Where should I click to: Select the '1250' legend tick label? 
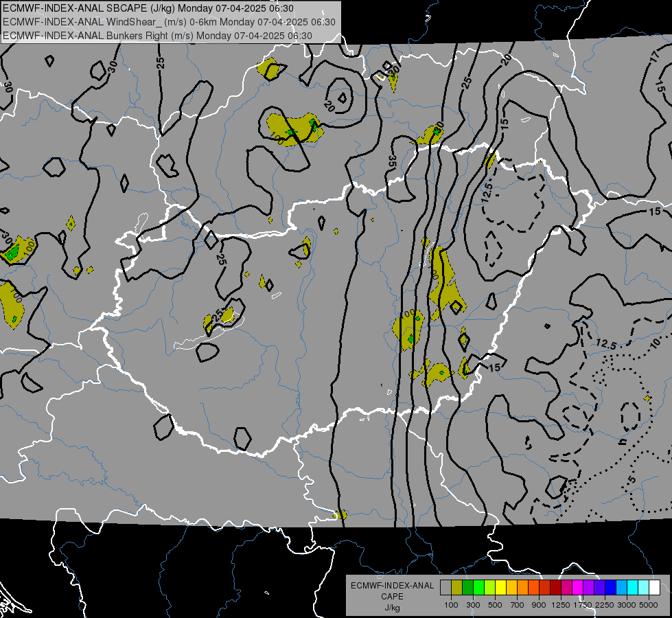(561, 605)
